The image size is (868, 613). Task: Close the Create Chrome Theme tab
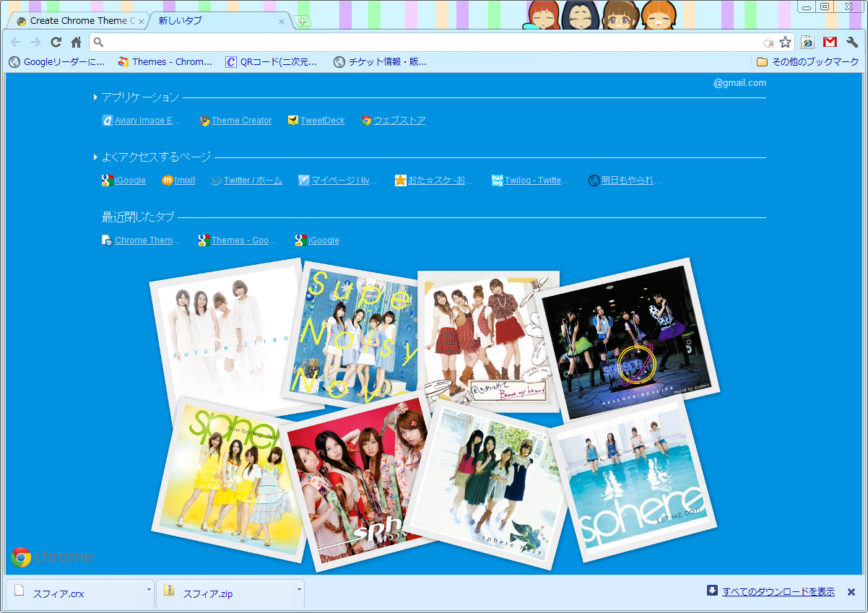pos(142,21)
